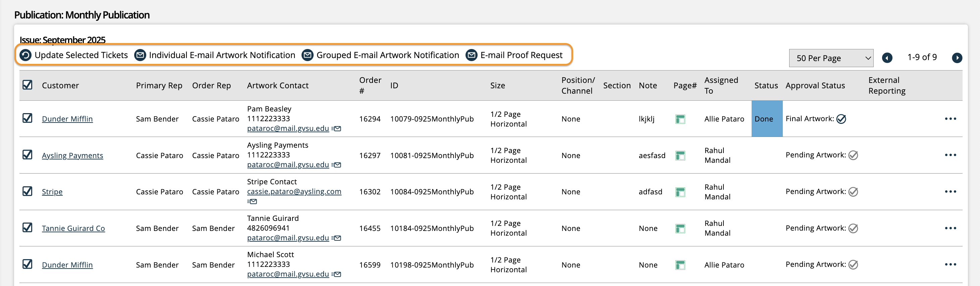
Task: Click the E-mail Proof Request envelope icon
Action: (471, 55)
